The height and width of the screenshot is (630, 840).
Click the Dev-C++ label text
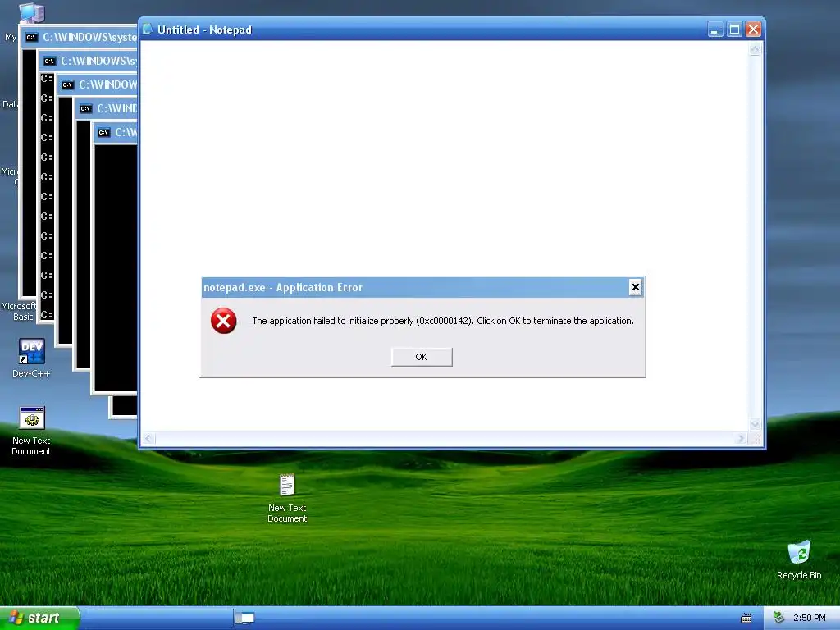pyautogui.click(x=32, y=373)
